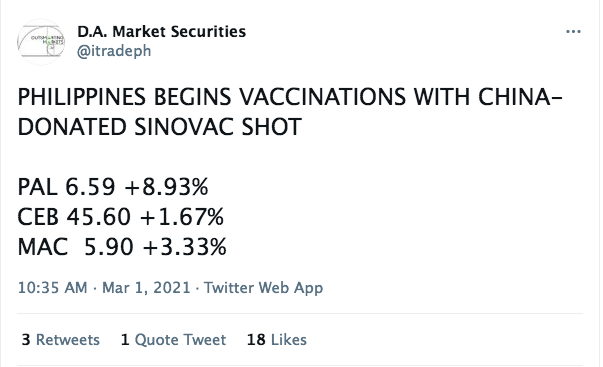Viewport: 603px width, 367px height.
Task: Open the @itradeph handle link
Action: tap(114, 51)
